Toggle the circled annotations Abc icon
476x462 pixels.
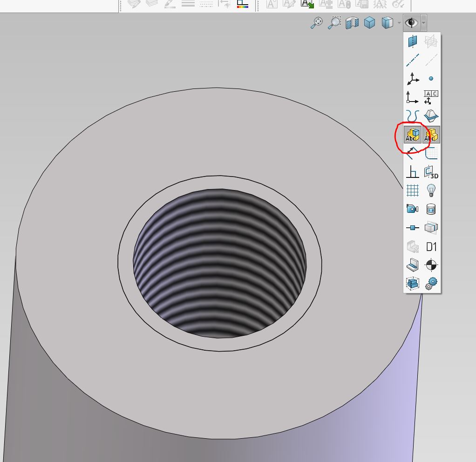pyautogui.click(x=413, y=135)
